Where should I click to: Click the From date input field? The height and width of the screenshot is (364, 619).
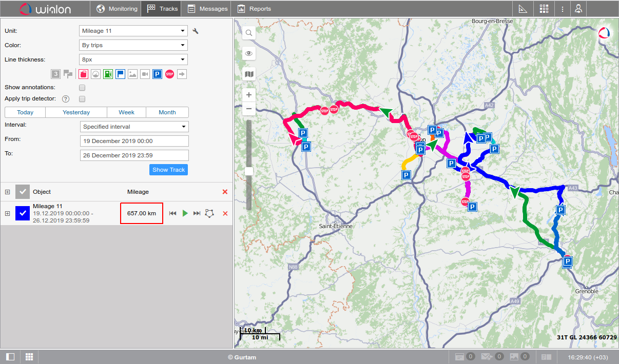click(x=134, y=141)
